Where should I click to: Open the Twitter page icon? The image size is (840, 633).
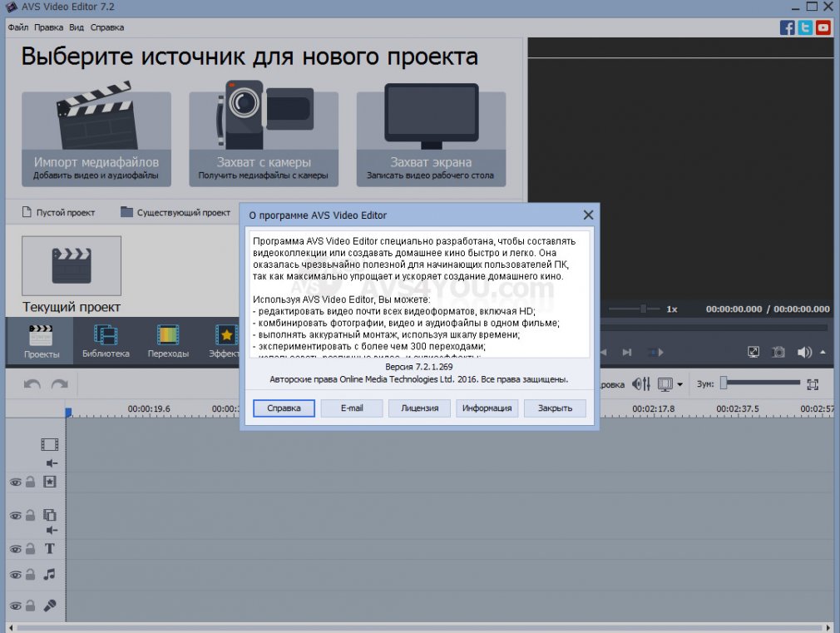coord(805,27)
